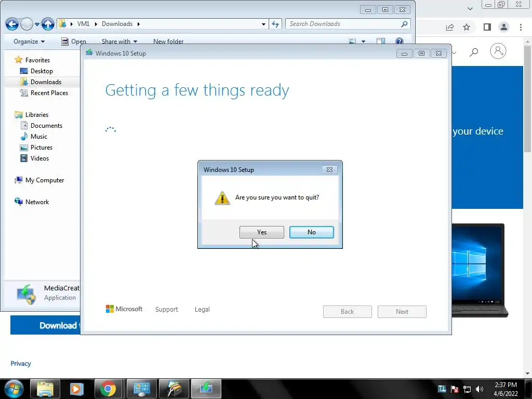This screenshot has height=399, width=532.
Task: Click the webpage search magnifier icon
Action: tap(474, 52)
